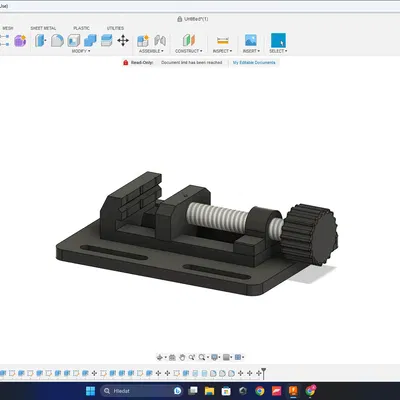Open the INSPECT dropdown menu
The image size is (400, 400).
(222, 51)
